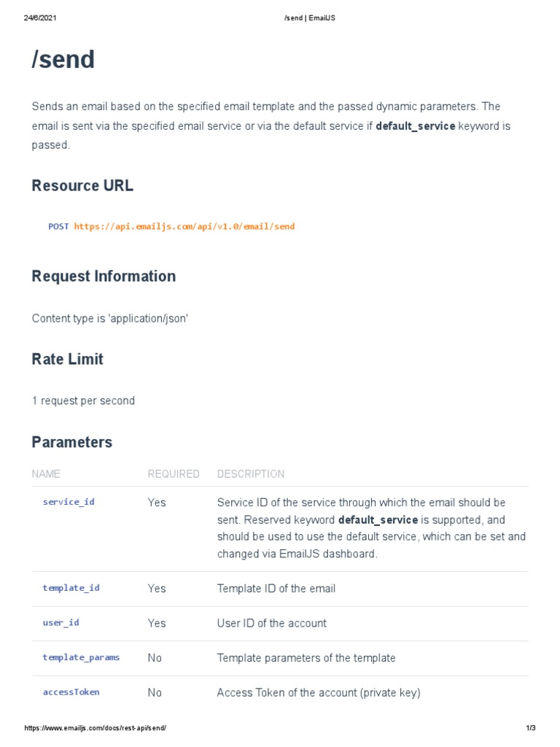Click the NAME column header

(46, 474)
